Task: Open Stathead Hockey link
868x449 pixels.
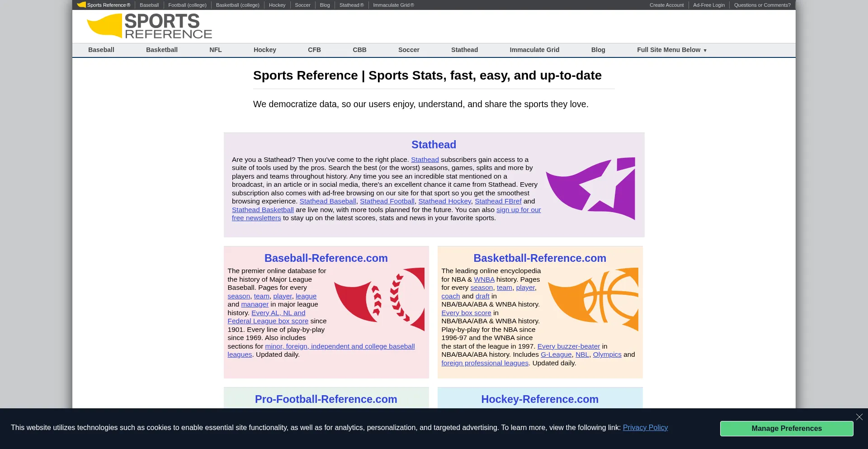Action: pos(444,201)
